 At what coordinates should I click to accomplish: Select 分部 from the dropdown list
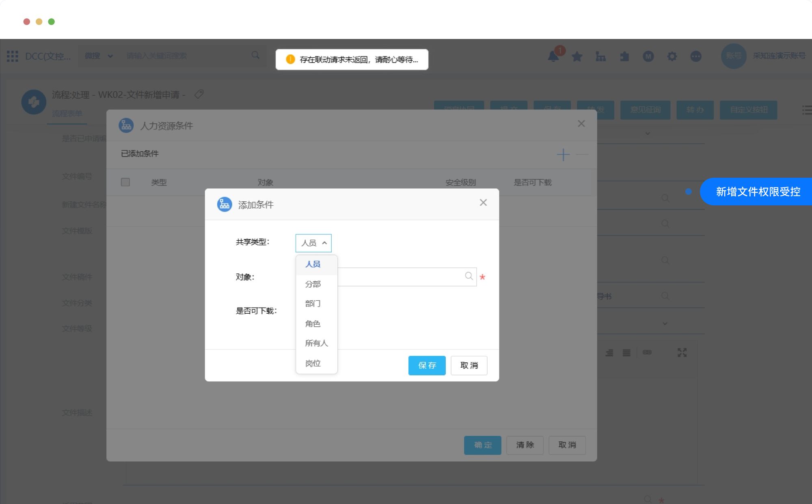pyautogui.click(x=313, y=284)
